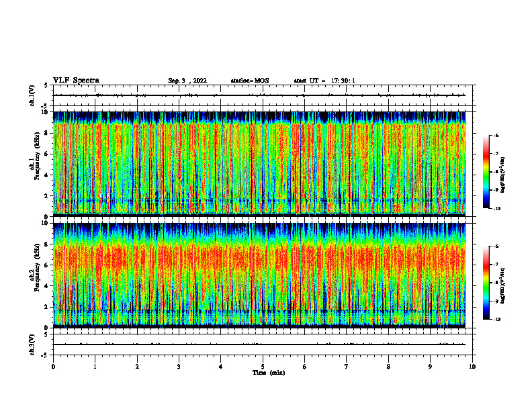Image resolution: width=532 pixels, height=411 pixels.
Task: Click the "-10" label on ch.1 color bar
Action: click(496, 209)
